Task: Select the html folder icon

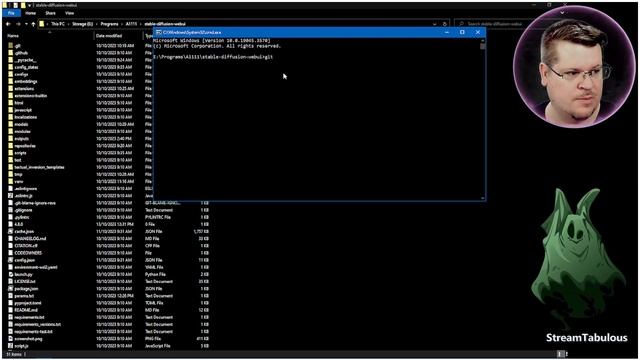Action: [x=11, y=103]
